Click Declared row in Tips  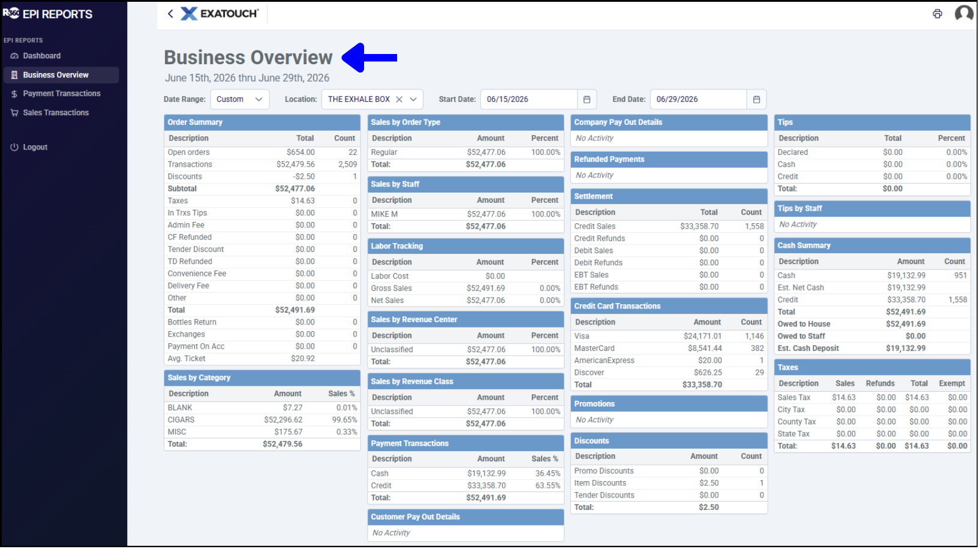872,152
